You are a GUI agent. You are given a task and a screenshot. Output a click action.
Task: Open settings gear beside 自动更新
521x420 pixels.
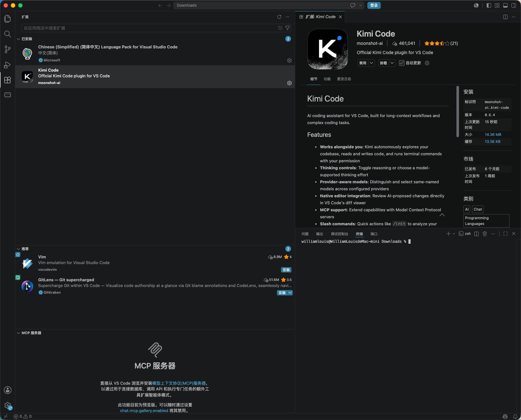427,63
